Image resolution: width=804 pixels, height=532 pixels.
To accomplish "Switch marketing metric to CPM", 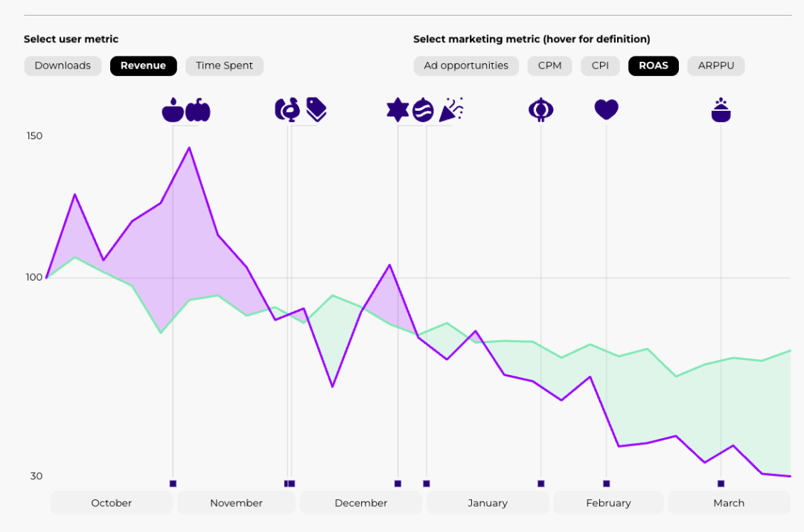I will point(549,65).
